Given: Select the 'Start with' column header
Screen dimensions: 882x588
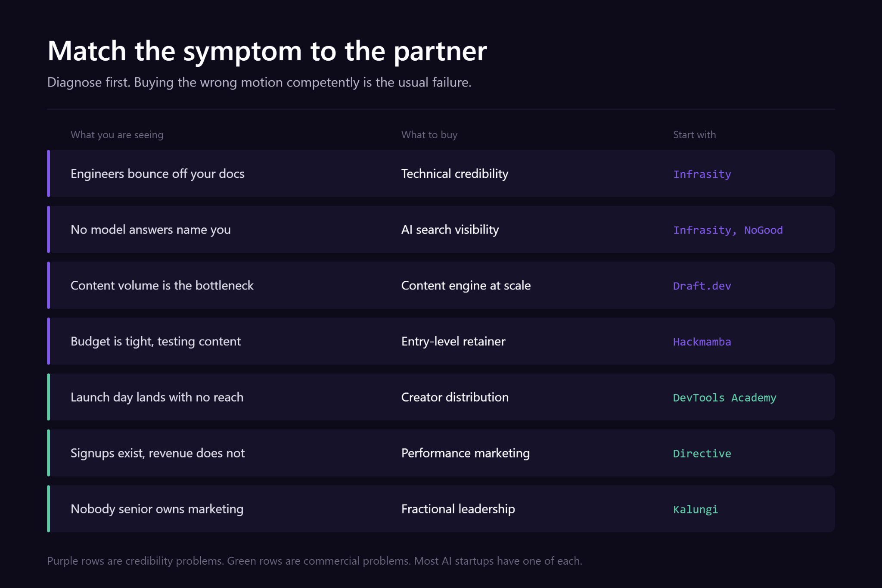Looking at the screenshot, I should click(x=695, y=135).
